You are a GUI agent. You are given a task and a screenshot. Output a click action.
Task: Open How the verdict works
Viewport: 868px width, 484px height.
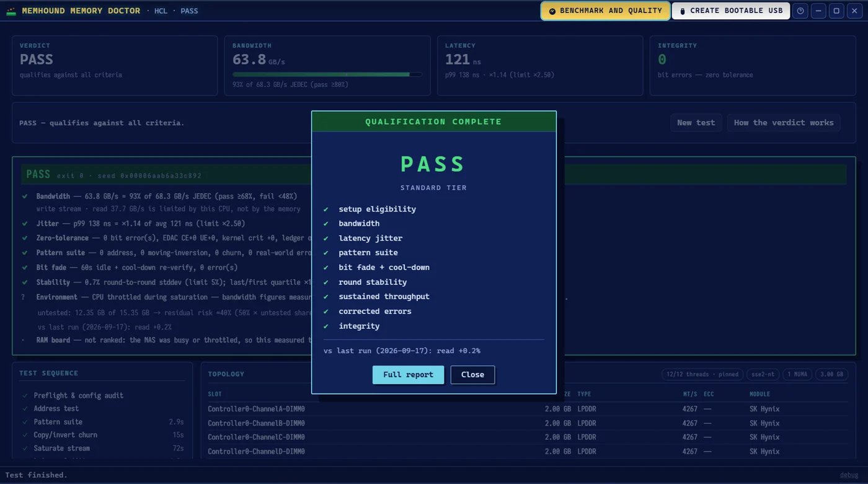tap(784, 123)
